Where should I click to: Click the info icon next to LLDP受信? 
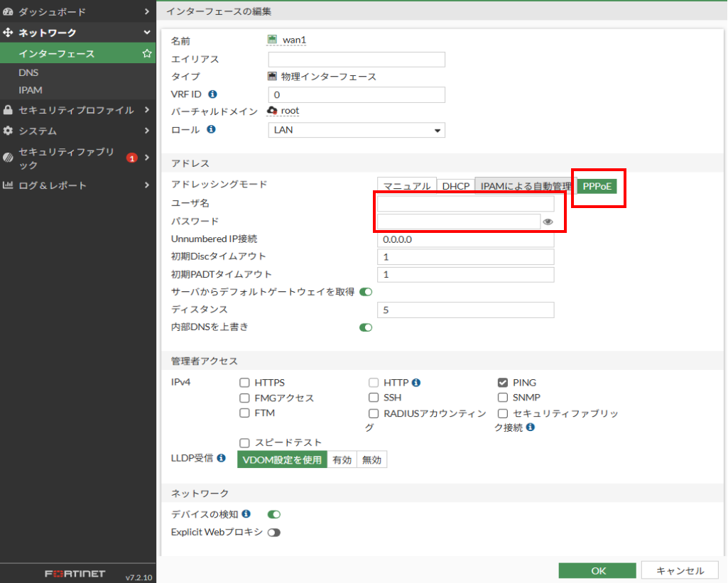(x=222, y=459)
